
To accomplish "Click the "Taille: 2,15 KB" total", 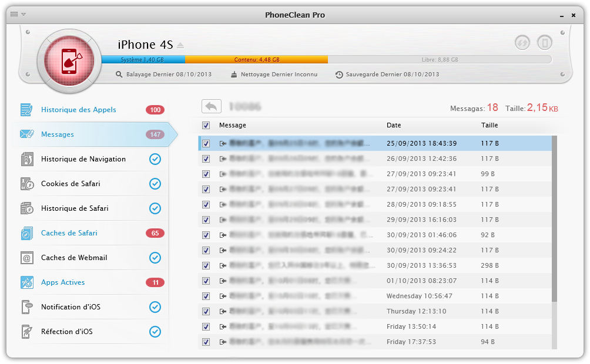I will pos(532,108).
